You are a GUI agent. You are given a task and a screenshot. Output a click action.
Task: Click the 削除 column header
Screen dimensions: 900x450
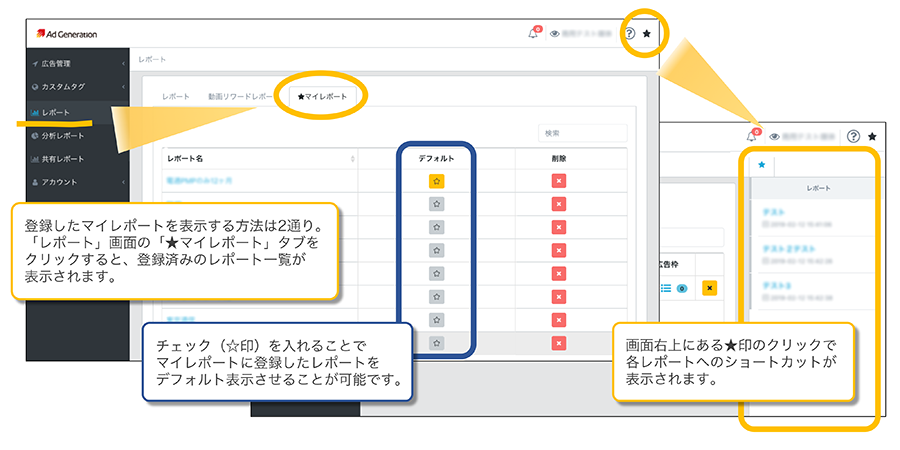pyautogui.click(x=558, y=158)
